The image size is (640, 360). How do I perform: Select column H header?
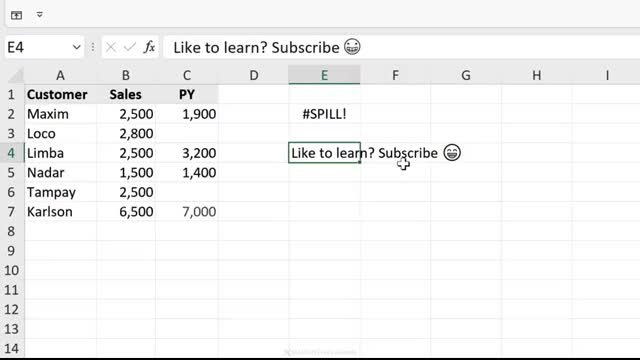[x=536, y=76]
